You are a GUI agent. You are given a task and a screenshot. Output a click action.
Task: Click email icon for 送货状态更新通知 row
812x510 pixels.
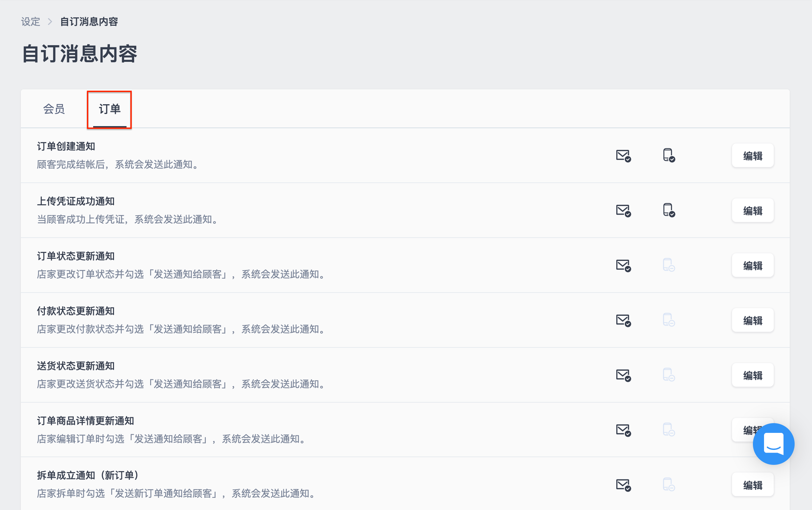point(624,376)
